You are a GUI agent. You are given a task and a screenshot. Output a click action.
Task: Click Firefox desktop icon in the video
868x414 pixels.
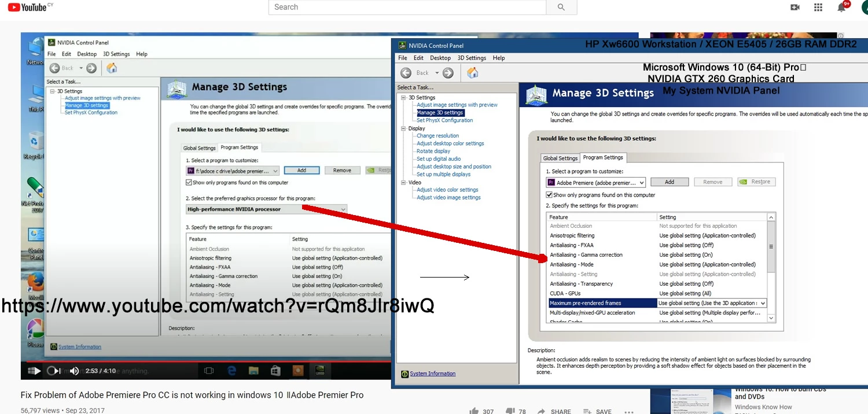click(x=35, y=284)
